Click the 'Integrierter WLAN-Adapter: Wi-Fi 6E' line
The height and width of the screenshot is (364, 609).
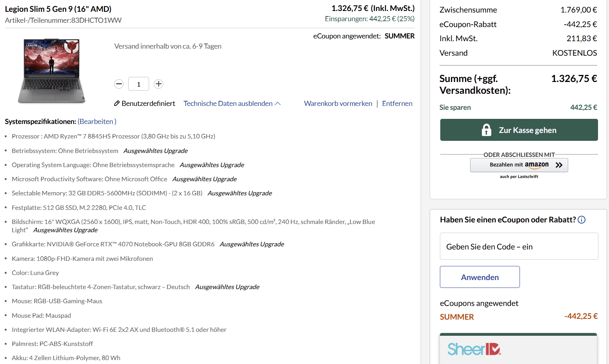pos(119,329)
